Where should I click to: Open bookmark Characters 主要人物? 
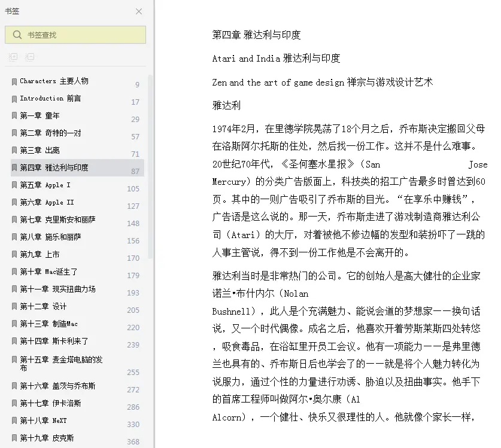coord(54,81)
